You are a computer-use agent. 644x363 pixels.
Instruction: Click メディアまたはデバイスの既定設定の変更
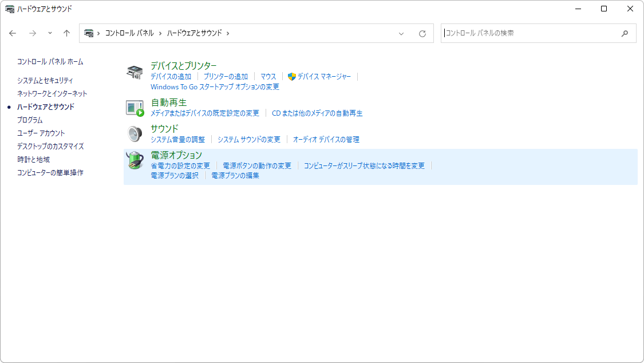205,113
